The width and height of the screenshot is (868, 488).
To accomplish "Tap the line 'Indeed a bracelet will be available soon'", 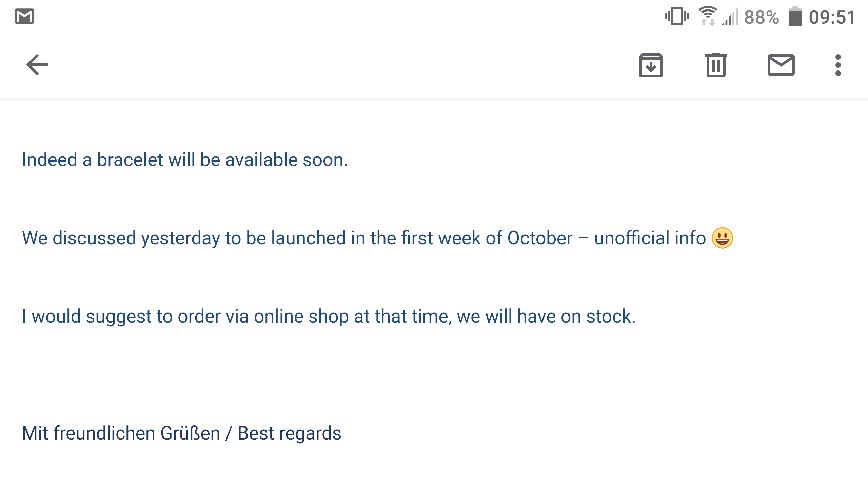I will pyautogui.click(x=185, y=160).
